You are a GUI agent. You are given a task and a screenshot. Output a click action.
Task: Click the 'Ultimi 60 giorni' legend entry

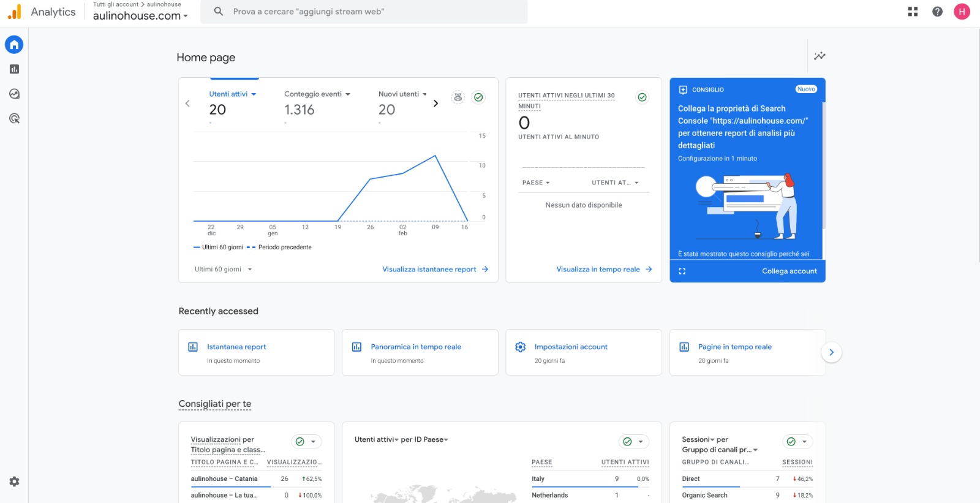(x=218, y=248)
